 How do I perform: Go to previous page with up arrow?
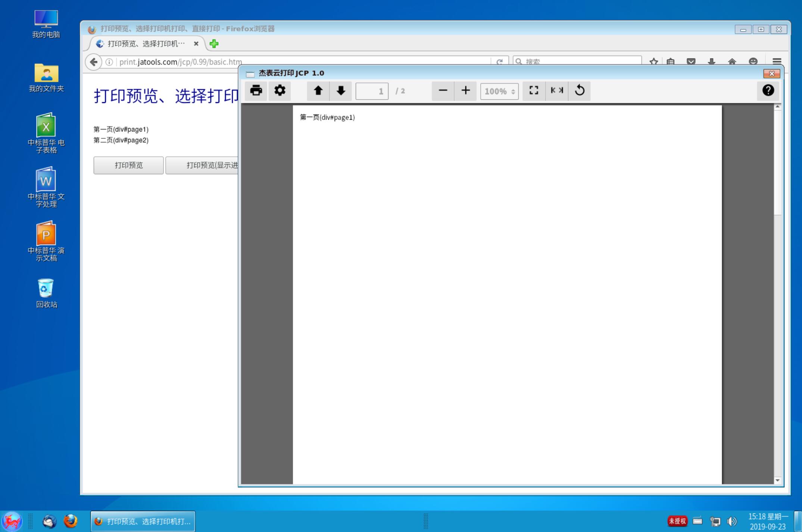pyautogui.click(x=318, y=91)
